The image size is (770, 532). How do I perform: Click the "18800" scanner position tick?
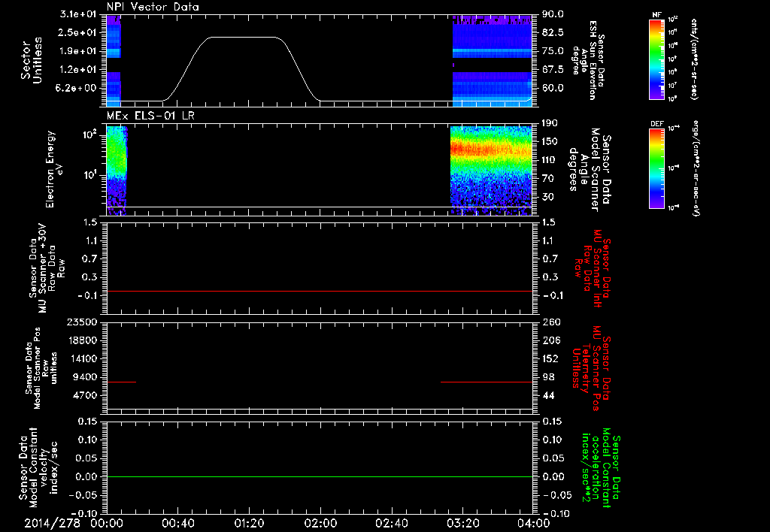[83, 340]
